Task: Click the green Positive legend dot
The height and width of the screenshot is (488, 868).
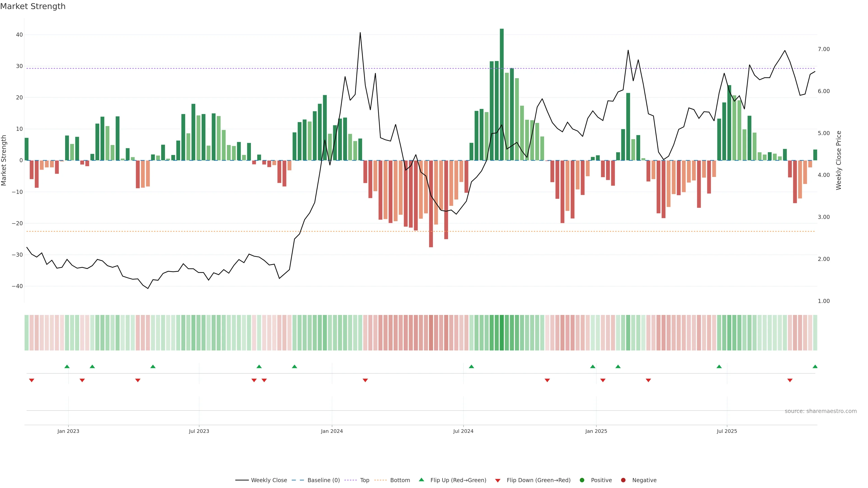Action: [x=582, y=480]
